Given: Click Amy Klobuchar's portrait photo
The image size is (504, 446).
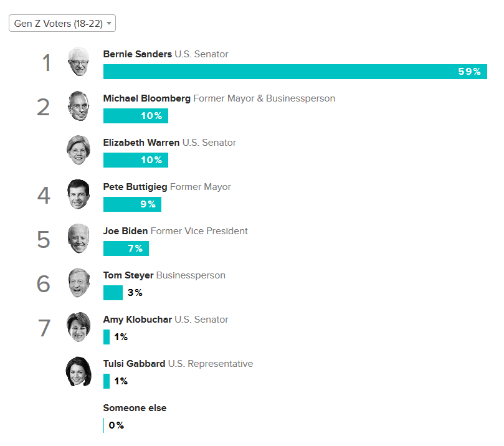Looking at the screenshot, I should pyautogui.click(x=78, y=327).
